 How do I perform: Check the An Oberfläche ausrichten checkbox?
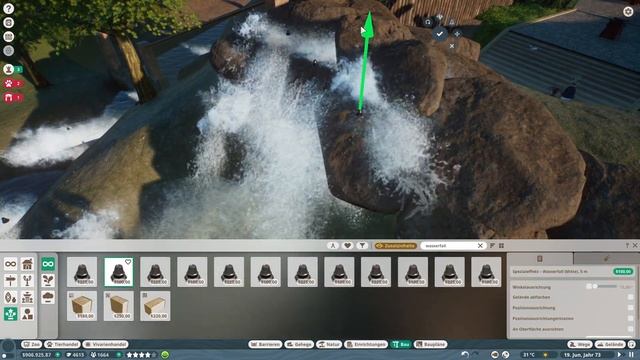coord(631,329)
